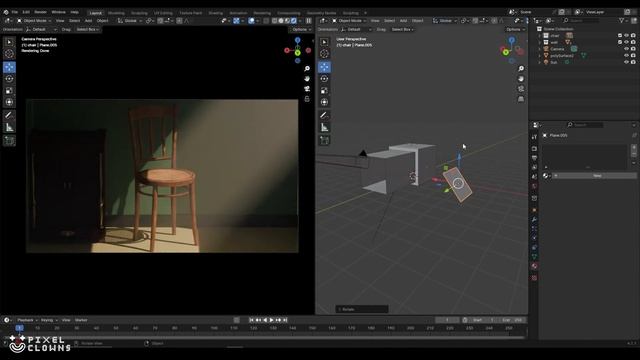Switch perspective/orthographic icon in right viewport

pyautogui.click(x=521, y=99)
